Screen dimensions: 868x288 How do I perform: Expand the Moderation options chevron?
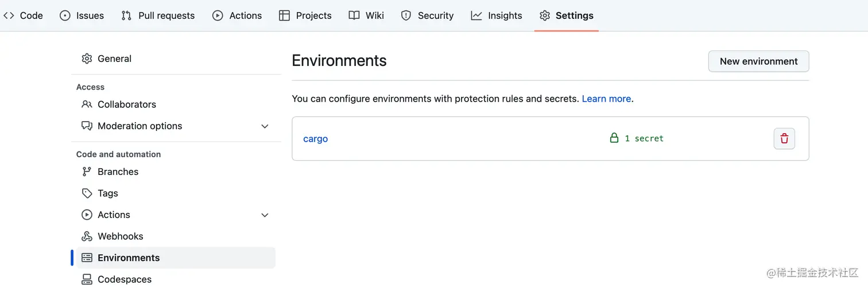[x=265, y=126]
